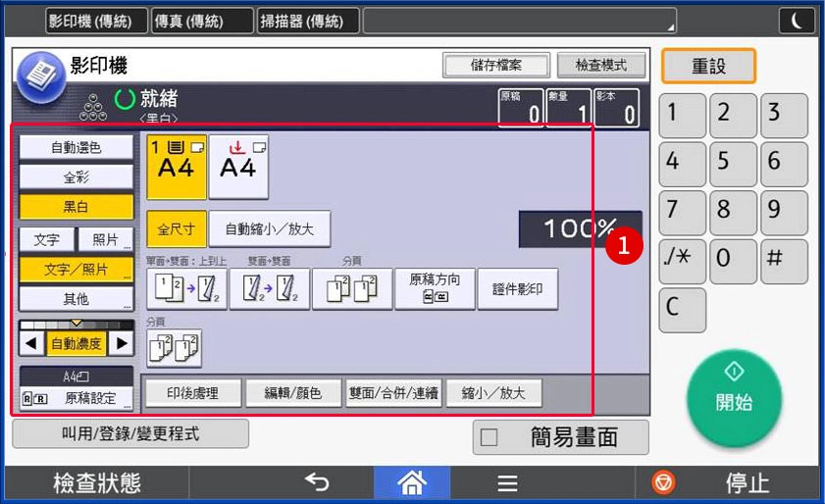825x504 pixels.
Task: Expand the blank top status bar
Action: 519,21
